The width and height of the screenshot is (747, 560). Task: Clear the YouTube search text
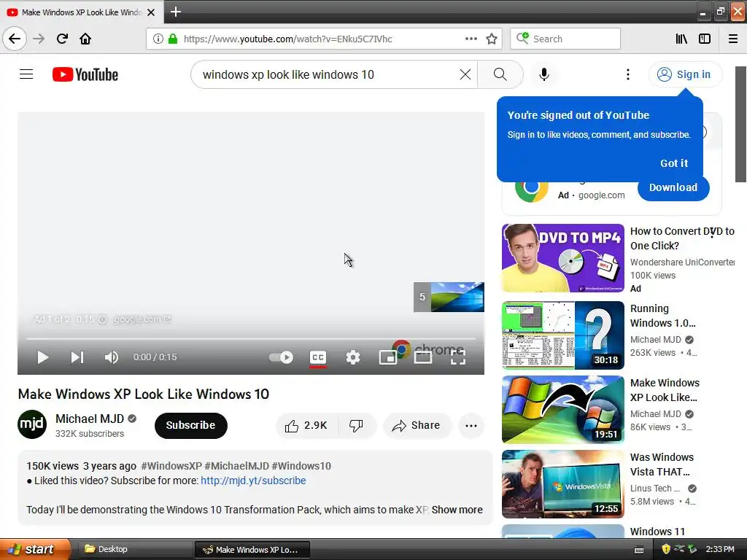465,74
